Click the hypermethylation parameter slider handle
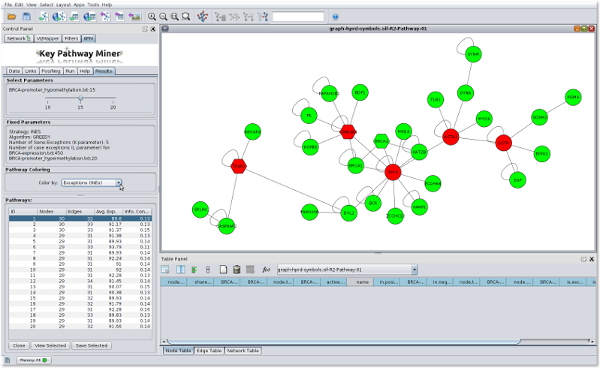600x368 pixels. pos(80,99)
